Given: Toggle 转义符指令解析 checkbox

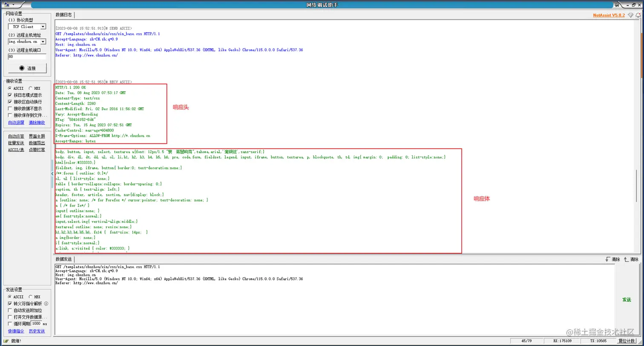Looking at the screenshot, I should click(x=10, y=303).
